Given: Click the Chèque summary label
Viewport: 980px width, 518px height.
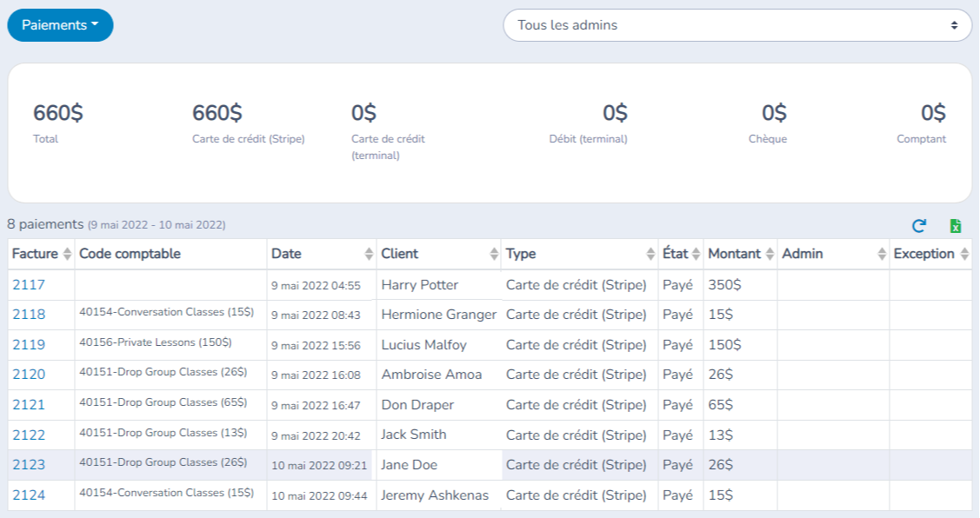Looking at the screenshot, I should click(768, 139).
